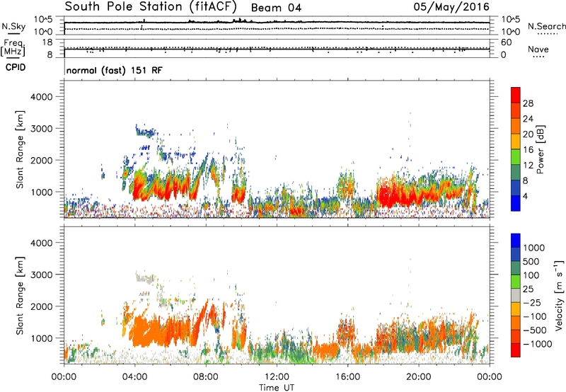Screen dimensions: 566x392
Task: Click "20" on the power colorbar
Action: pos(528,134)
